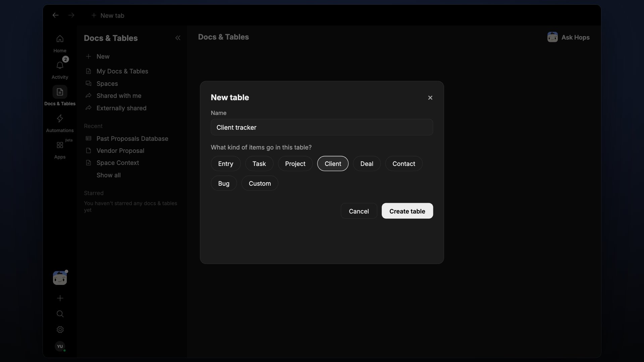This screenshot has width=644, height=362.
Task: Navigate back with the left arrow
Action: pos(56,15)
